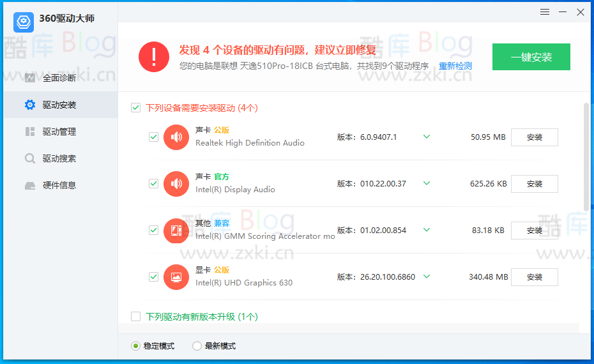The width and height of the screenshot is (594, 364).
Task: Click the Intel(R) UHD Graphics 630 name
Action: point(244,282)
